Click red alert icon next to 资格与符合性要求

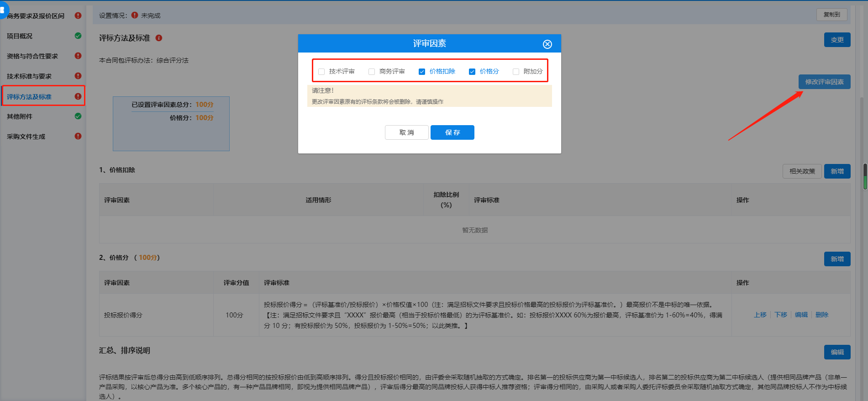click(x=78, y=56)
